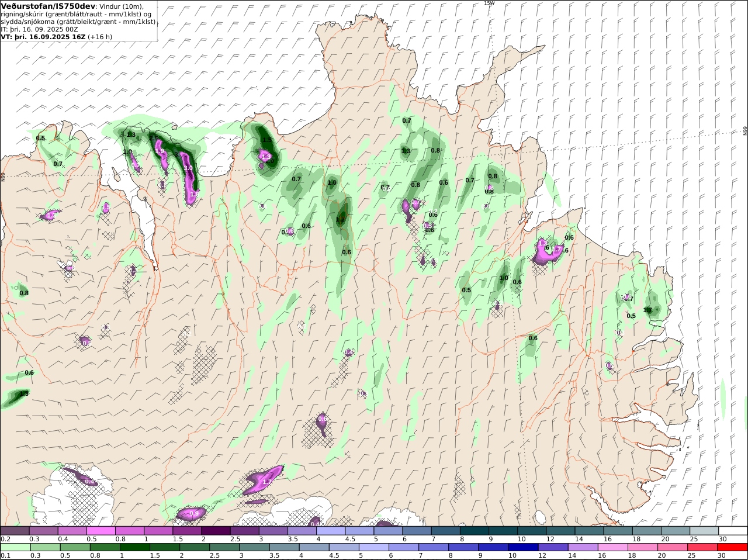Screen dimensions: 748x560
Task: Click the light orchid 14 rain legend swatch
Action: (x=583, y=547)
